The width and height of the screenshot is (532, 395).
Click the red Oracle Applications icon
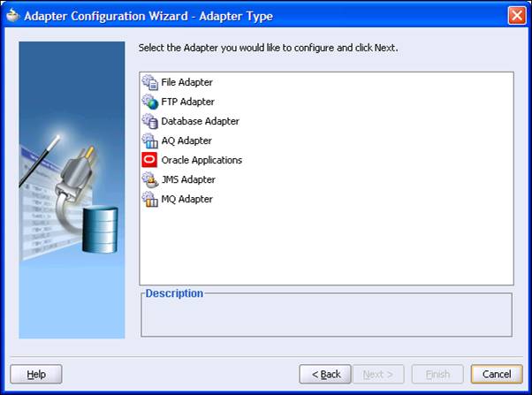click(x=149, y=160)
